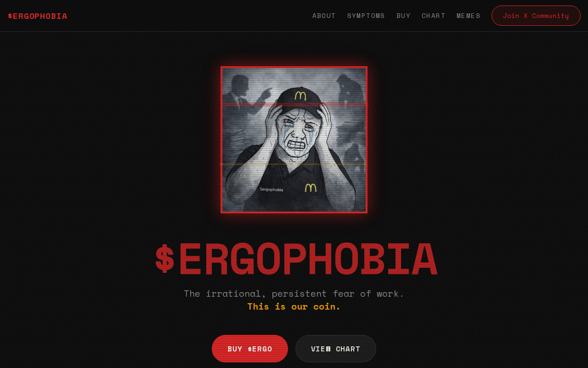588x368 pixels.
Task: Click the dollar sign in the big headline
Action: (x=164, y=260)
